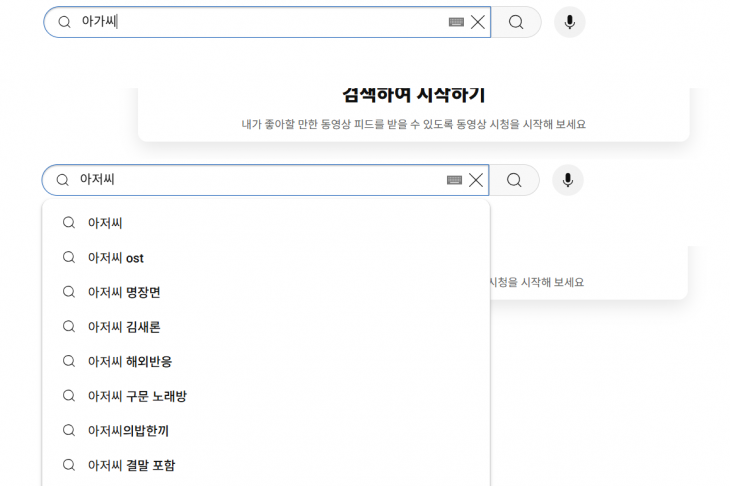Select the 아저씨의밥한끼 suggestion
Viewport: 730px width, 486px height.
click(x=128, y=430)
